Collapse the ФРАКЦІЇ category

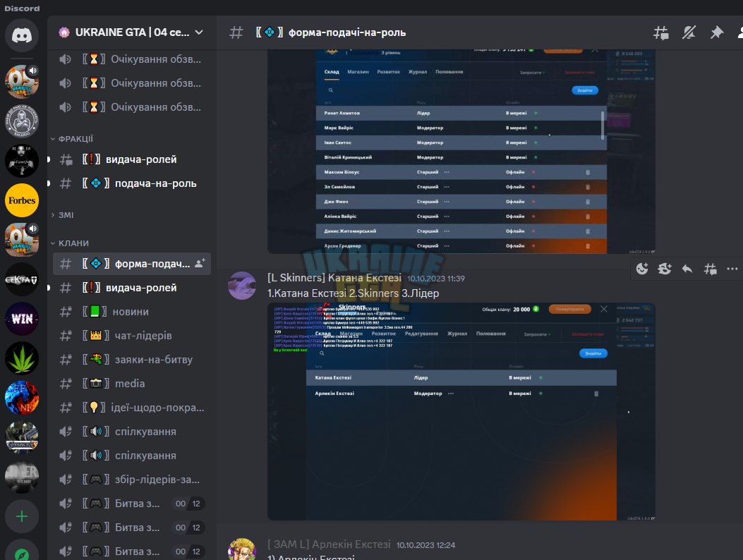pos(73,139)
